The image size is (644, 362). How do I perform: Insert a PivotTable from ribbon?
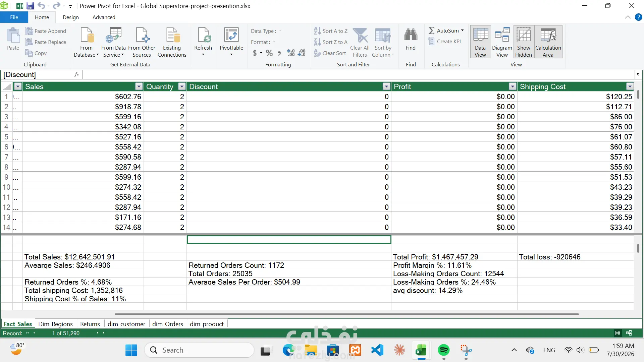(231, 42)
